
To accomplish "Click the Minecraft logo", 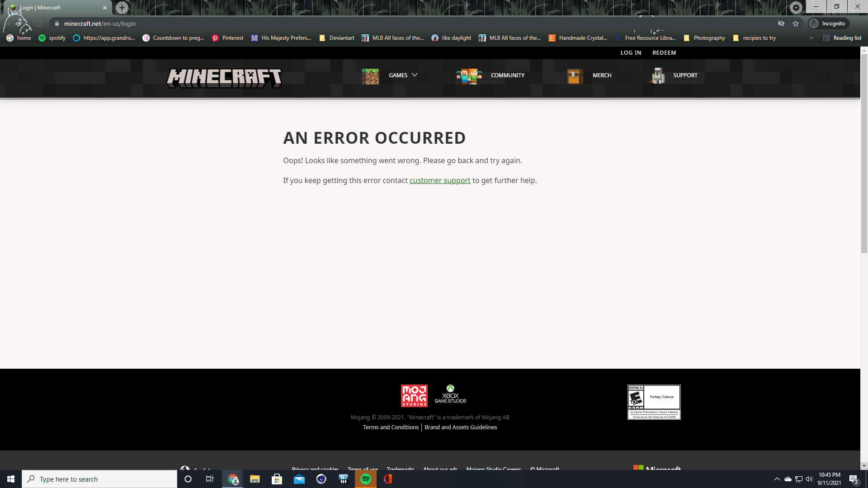I will (x=224, y=78).
